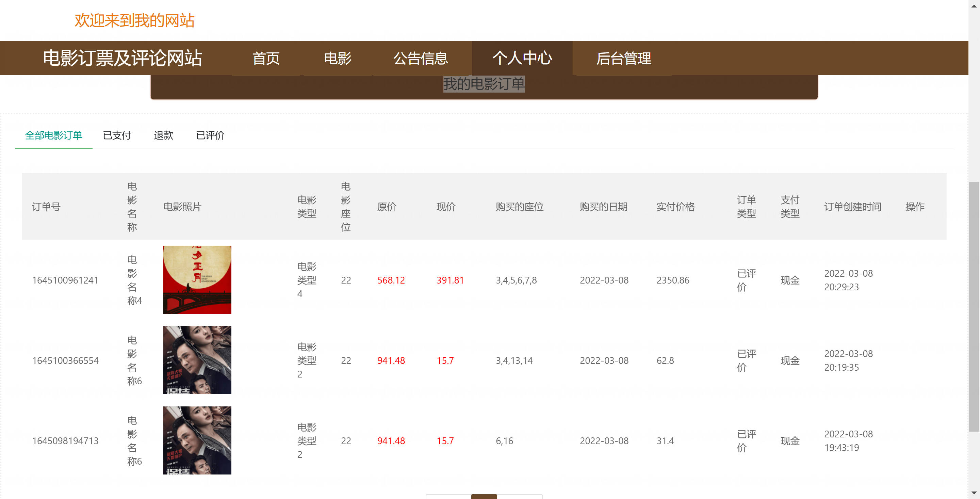Select the 全部电影订单 tab
980x499 pixels.
(x=54, y=135)
